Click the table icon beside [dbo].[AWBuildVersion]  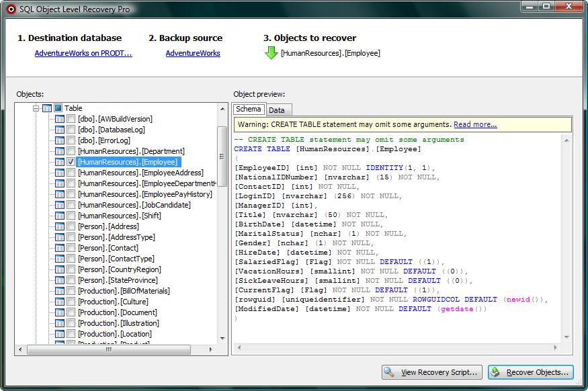60,119
